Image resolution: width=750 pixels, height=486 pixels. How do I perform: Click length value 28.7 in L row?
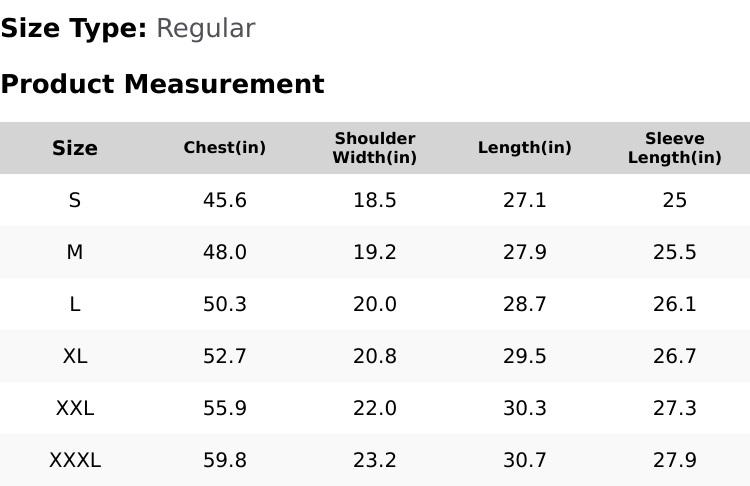[x=525, y=304]
